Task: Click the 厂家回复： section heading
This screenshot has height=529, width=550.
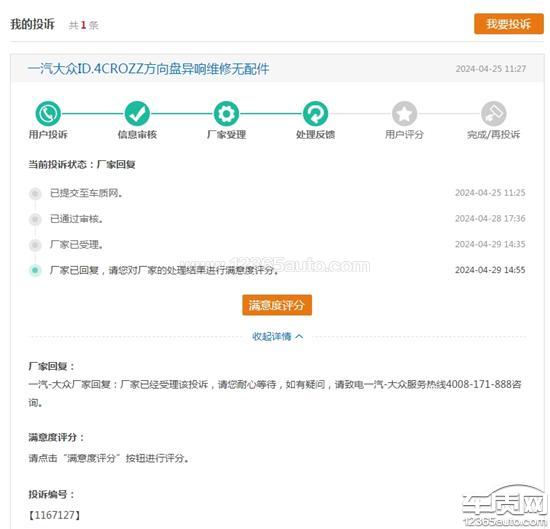Action: (x=52, y=367)
